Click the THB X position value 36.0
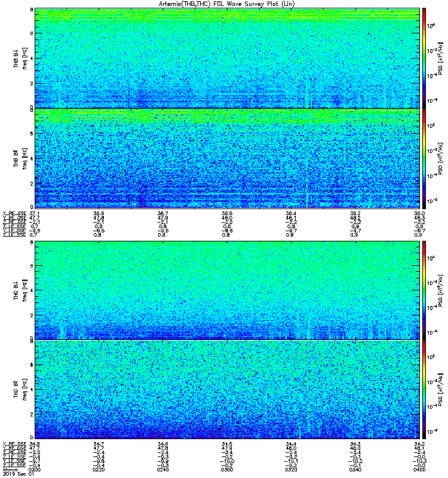448x478 pixels. pos(419,214)
